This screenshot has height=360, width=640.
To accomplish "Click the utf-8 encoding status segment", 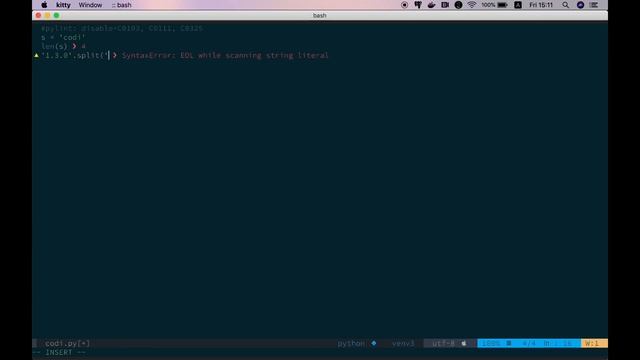I will pos(443,343).
